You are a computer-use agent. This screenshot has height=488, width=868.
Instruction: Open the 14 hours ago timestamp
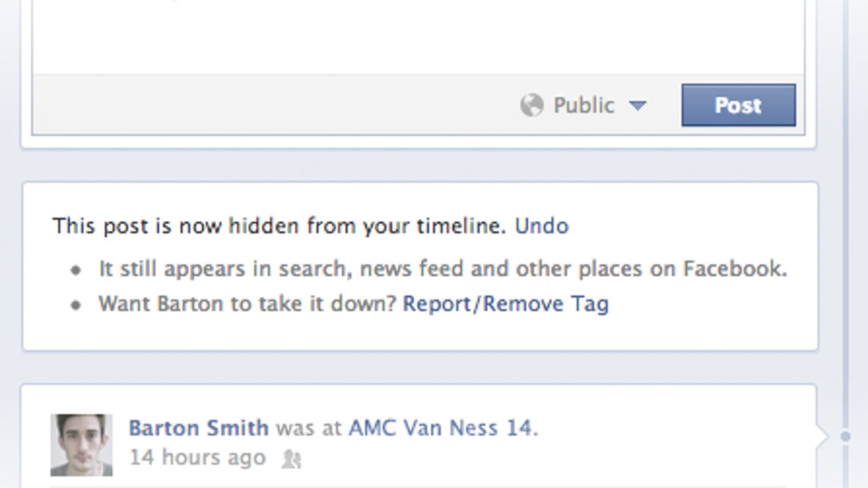197,458
